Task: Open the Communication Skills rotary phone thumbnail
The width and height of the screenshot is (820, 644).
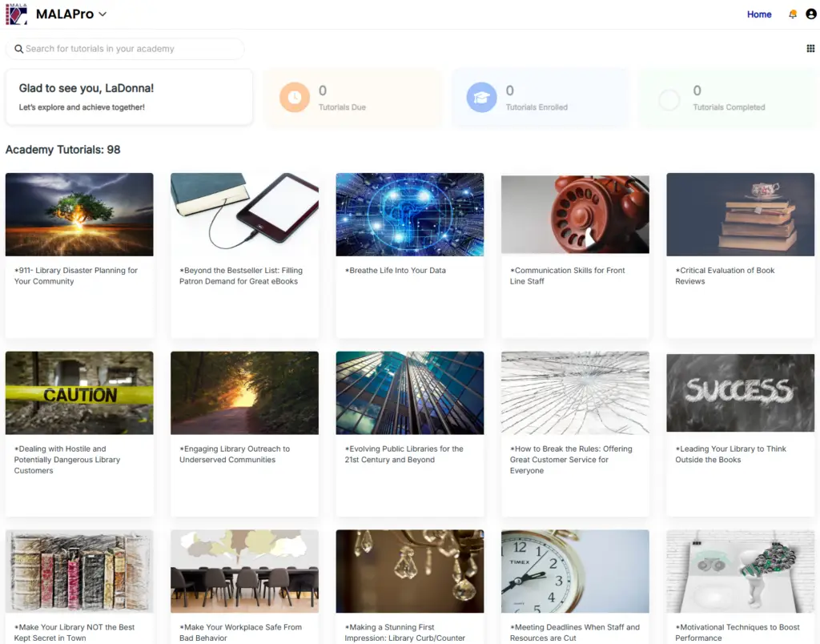Action: (575, 215)
